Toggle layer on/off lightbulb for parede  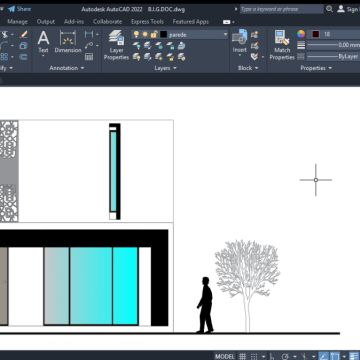[136, 35]
